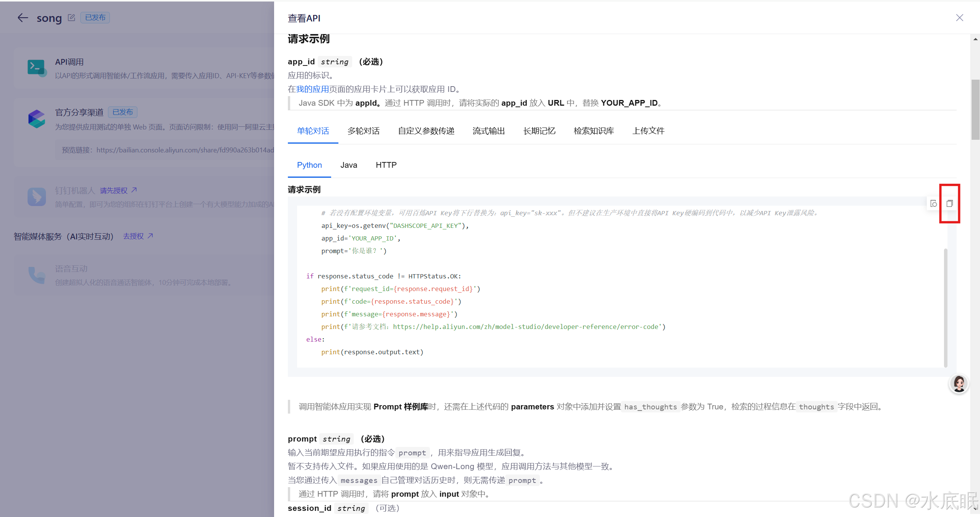Image resolution: width=980 pixels, height=517 pixels.
Task: Click the panel's vertical scrollbar thumb
Action: coord(975,110)
